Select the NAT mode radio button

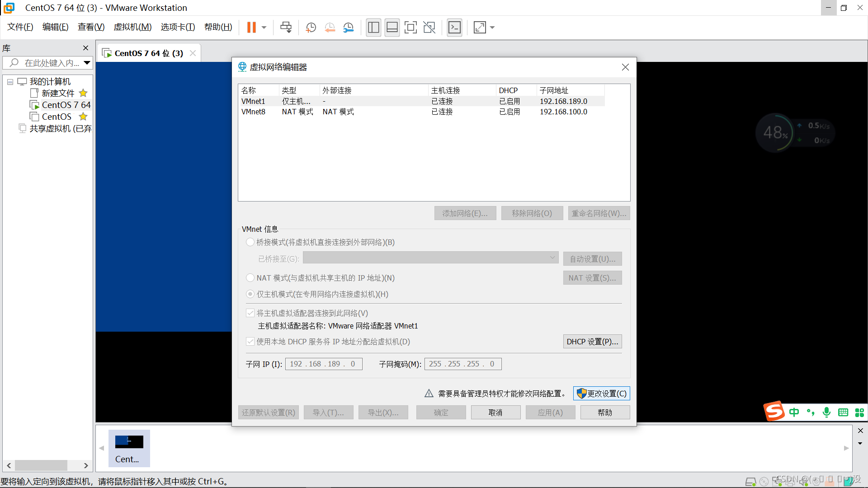250,278
